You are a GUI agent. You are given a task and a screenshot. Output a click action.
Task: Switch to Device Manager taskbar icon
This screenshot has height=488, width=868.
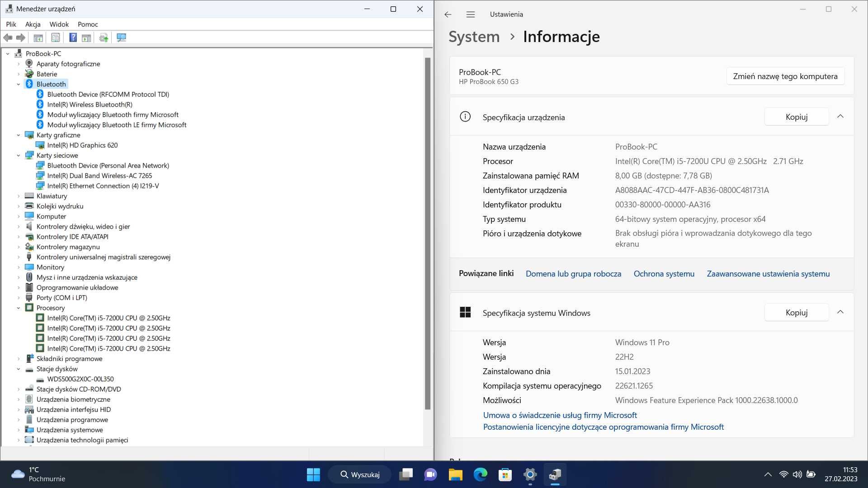[555, 474]
